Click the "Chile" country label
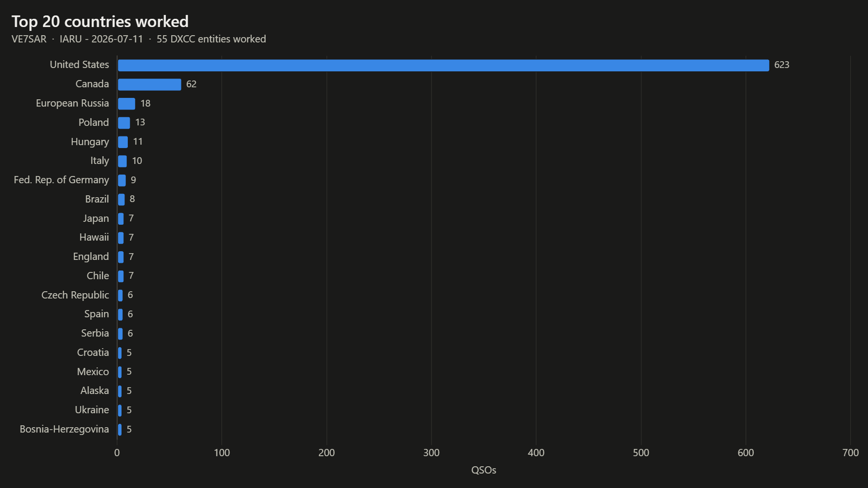Image resolution: width=868 pixels, height=488 pixels. (98, 276)
